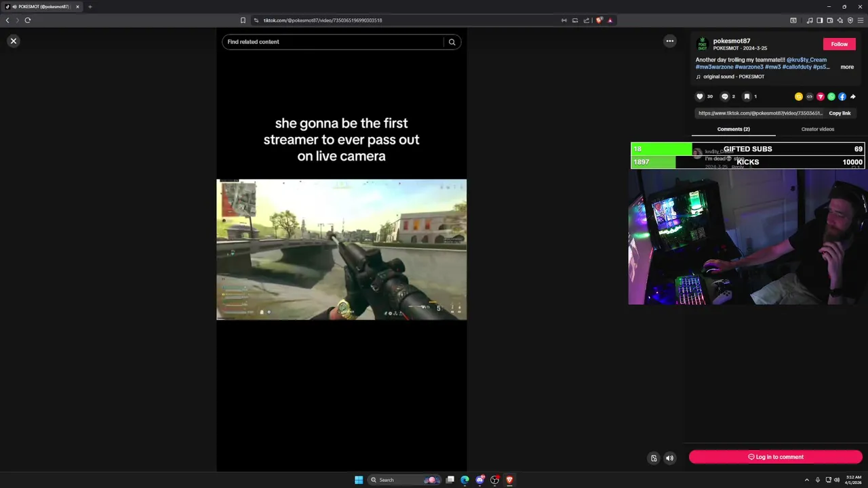This screenshot has height=488, width=868.
Task: Click the embed code icon
Action: (810, 97)
